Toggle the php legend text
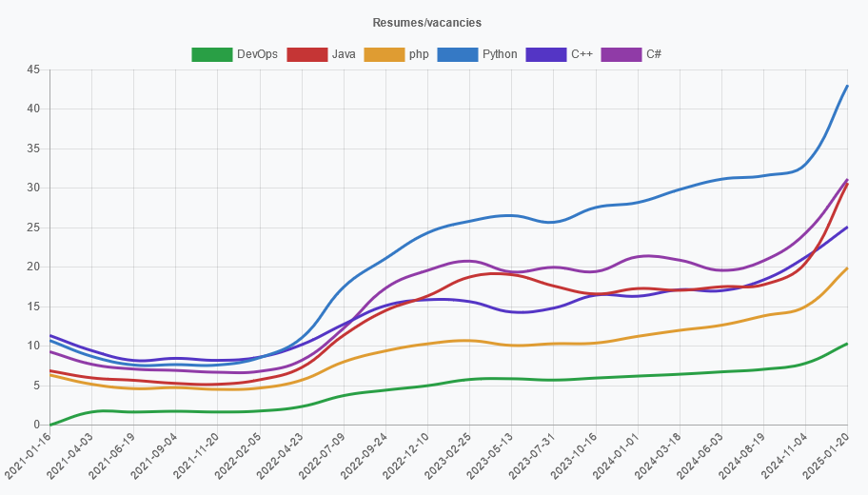This screenshot has width=868, height=495. coord(419,54)
